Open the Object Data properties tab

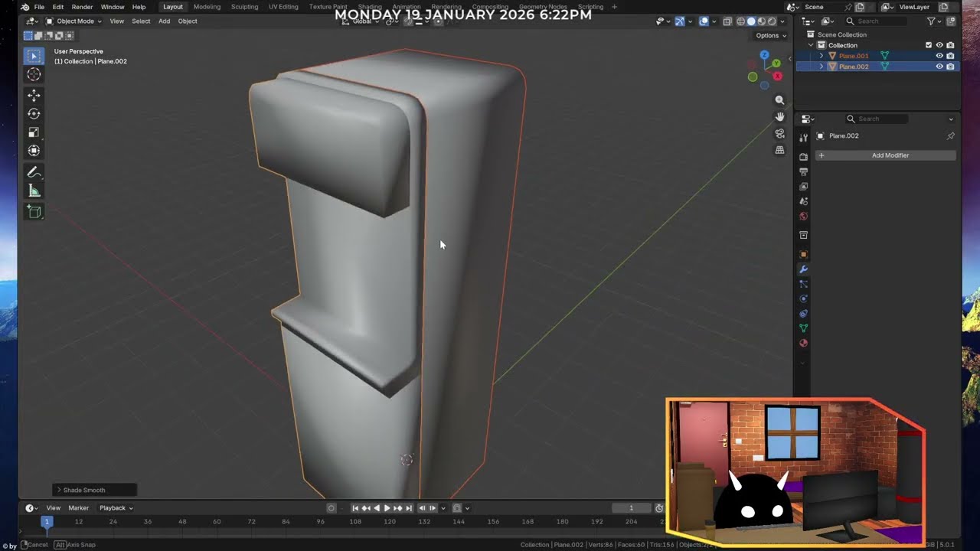pyautogui.click(x=803, y=328)
